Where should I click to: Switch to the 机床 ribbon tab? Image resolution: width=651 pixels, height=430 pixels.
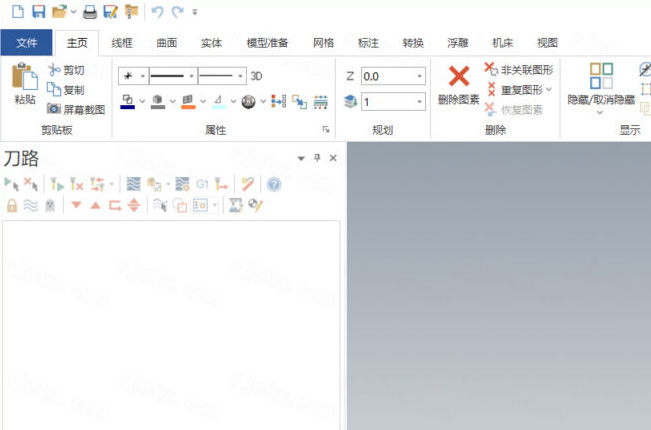(503, 43)
